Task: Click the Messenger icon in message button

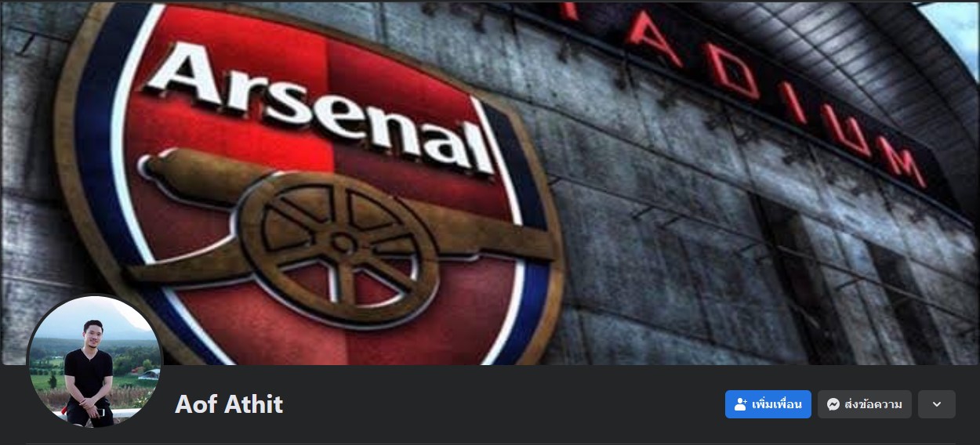Action: click(833, 404)
